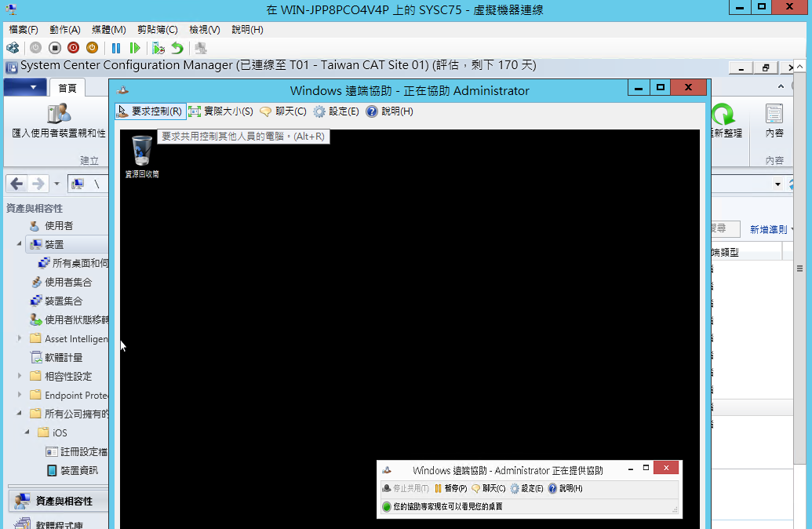Switch to 資產與相容性 workspace

[x=59, y=501]
